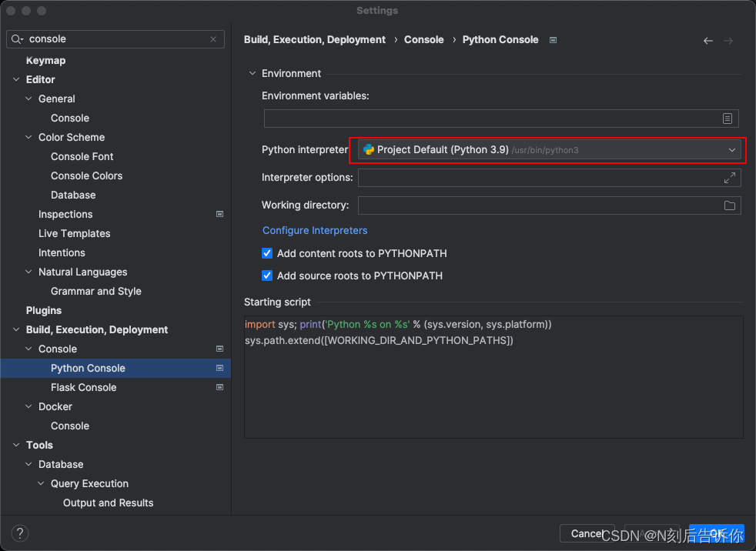The height and width of the screenshot is (551, 756).
Task: Click inside the Starting script editor
Action: [x=493, y=377]
